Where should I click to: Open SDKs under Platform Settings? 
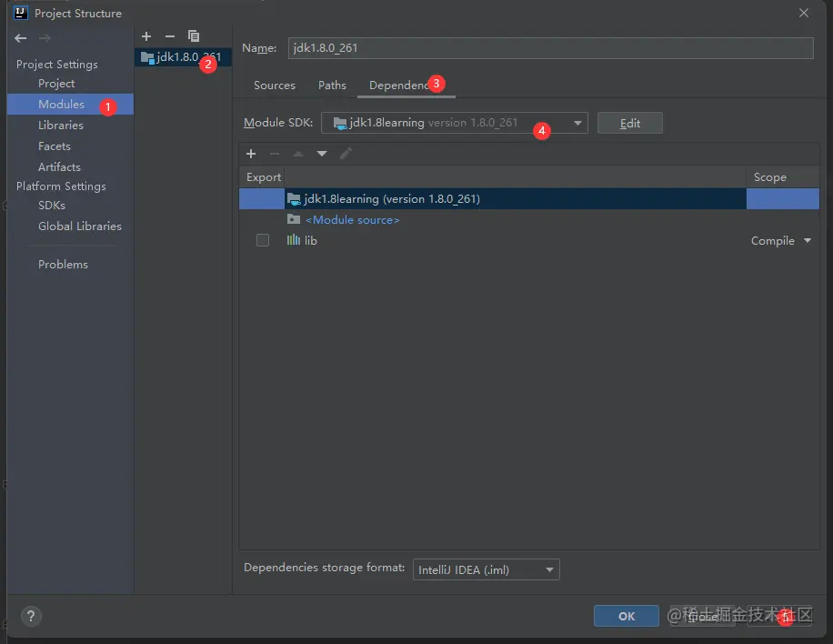[x=52, y=205]
